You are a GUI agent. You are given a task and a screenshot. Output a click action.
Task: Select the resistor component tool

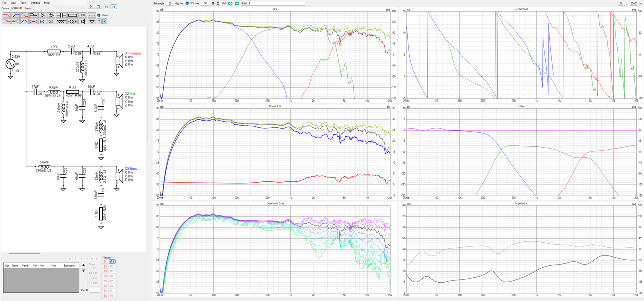[72, 15]
